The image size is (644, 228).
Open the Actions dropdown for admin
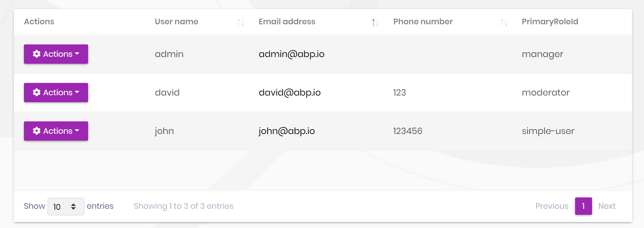(x=56, y=54)
